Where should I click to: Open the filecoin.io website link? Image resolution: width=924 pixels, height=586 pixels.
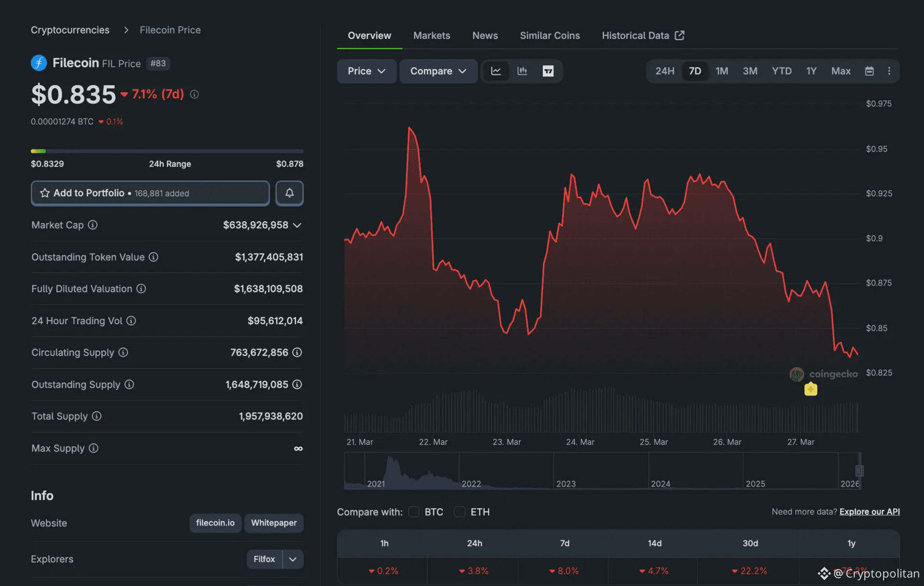pos(216,523)
